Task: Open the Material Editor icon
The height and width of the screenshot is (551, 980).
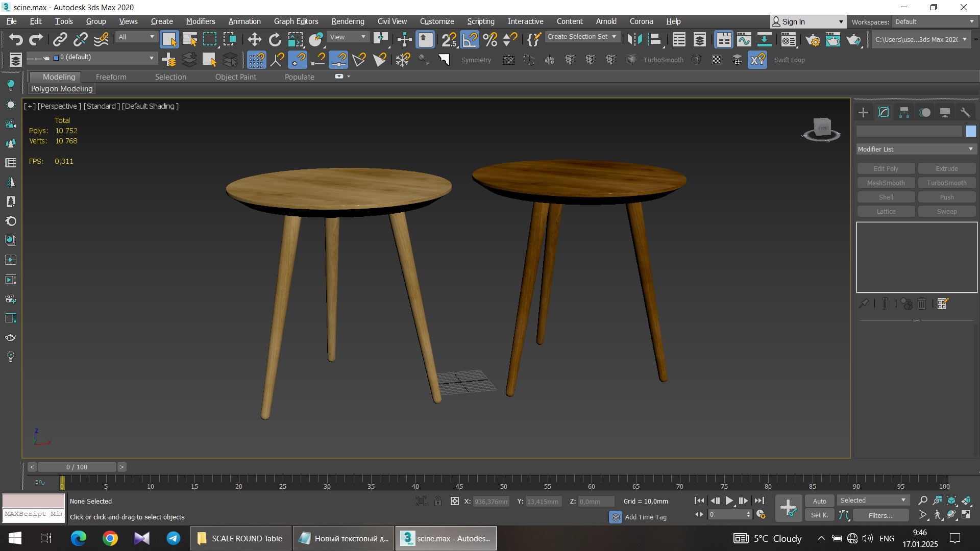Action: (789, 39)
